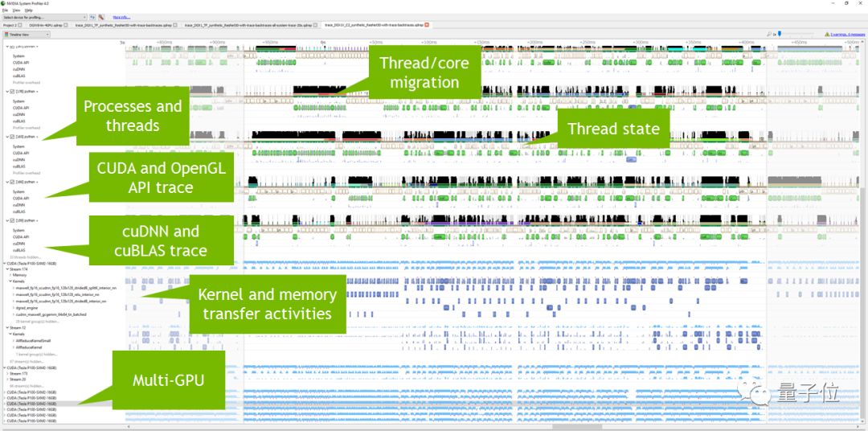Viewport: 868px width, 431px height.
Task: Click Profiler overhead under [165] python
Action: point(26,173)
